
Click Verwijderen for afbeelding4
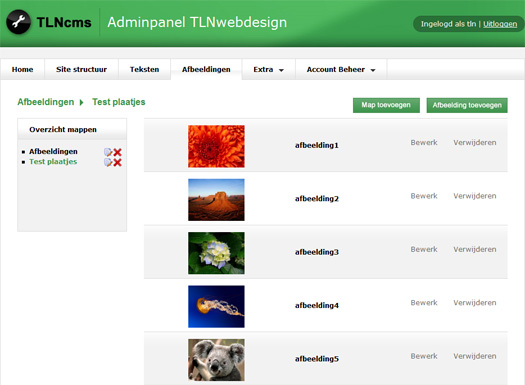(x=475, y=303)
